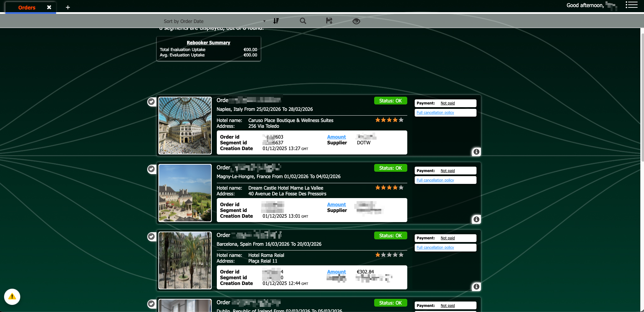Open the Rebooker Summary link
The width and height of the screenshot is (644, 312).
(208, 43)
